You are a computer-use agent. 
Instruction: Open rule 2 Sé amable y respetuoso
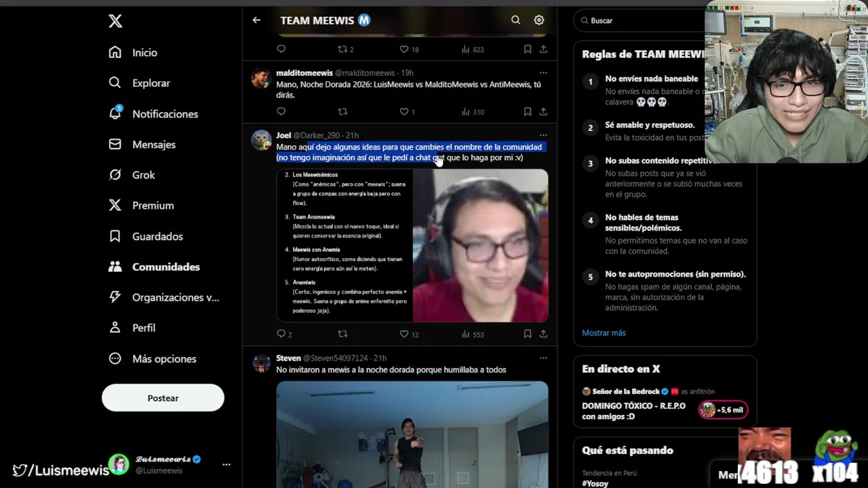coord(650,125)
